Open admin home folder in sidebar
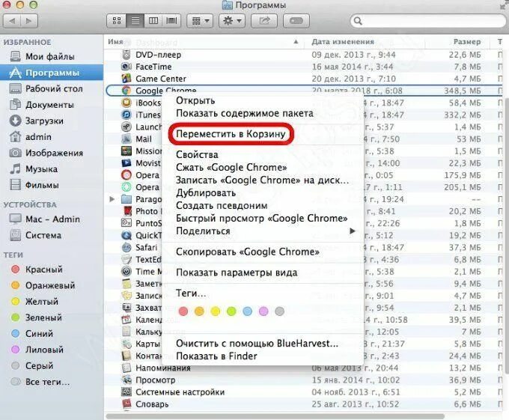This screenshot has width=509, height=420. point(52,137)
